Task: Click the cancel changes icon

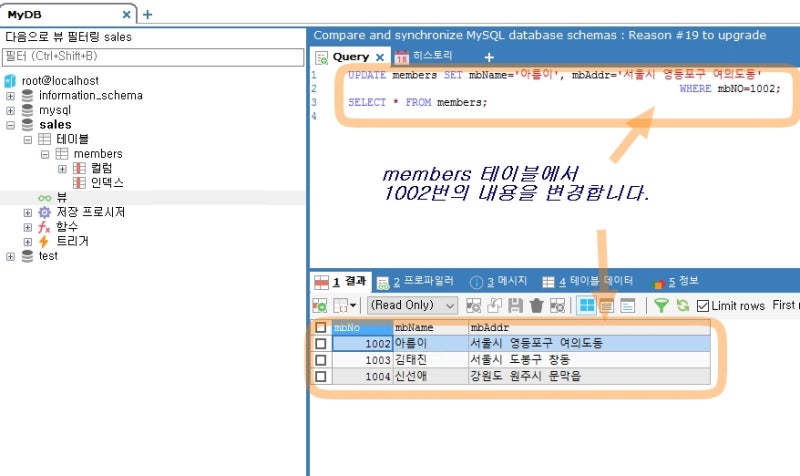Action: click(x=557, y=306)
